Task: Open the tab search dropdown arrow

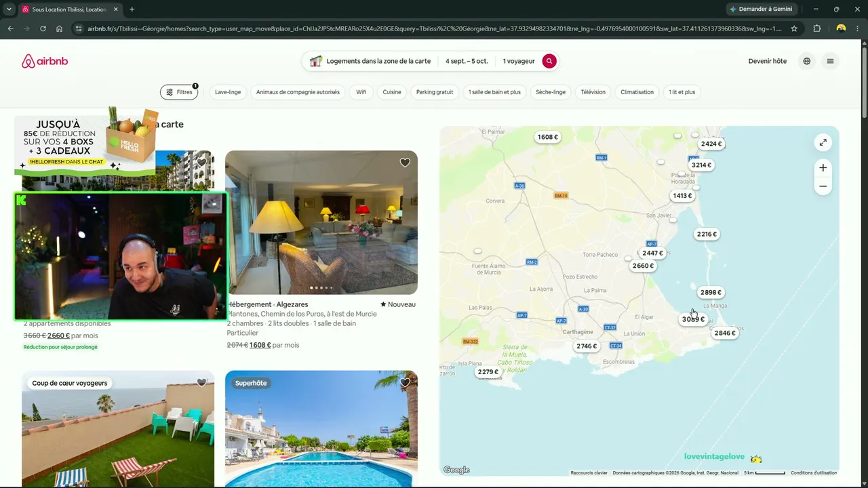Action: click(9, 9)
